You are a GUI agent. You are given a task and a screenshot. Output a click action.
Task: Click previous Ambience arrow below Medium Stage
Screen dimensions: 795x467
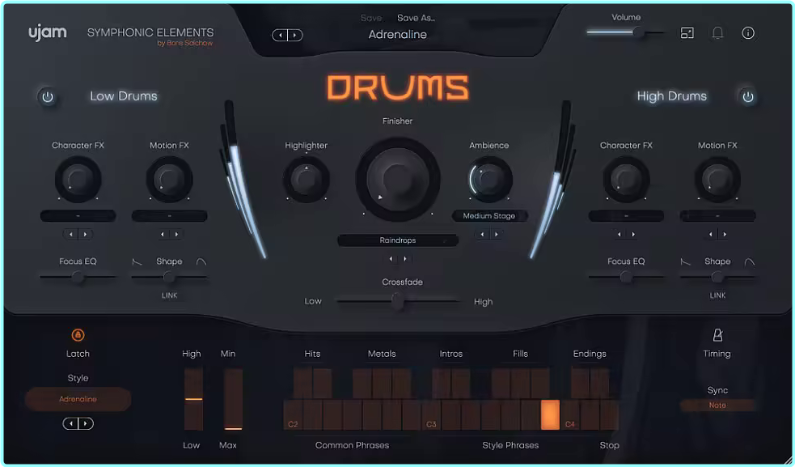[482, 234]
